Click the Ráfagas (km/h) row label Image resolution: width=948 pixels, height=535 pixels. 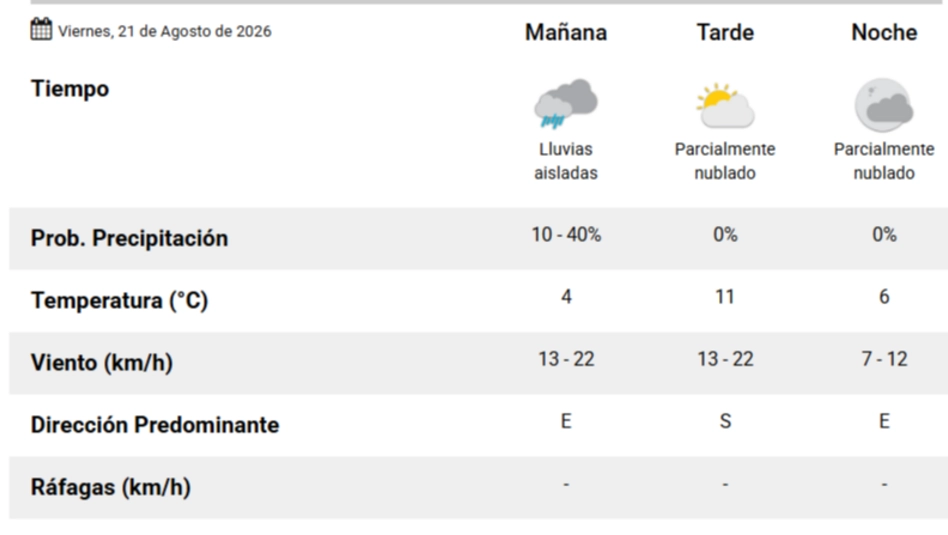[111, 487]
